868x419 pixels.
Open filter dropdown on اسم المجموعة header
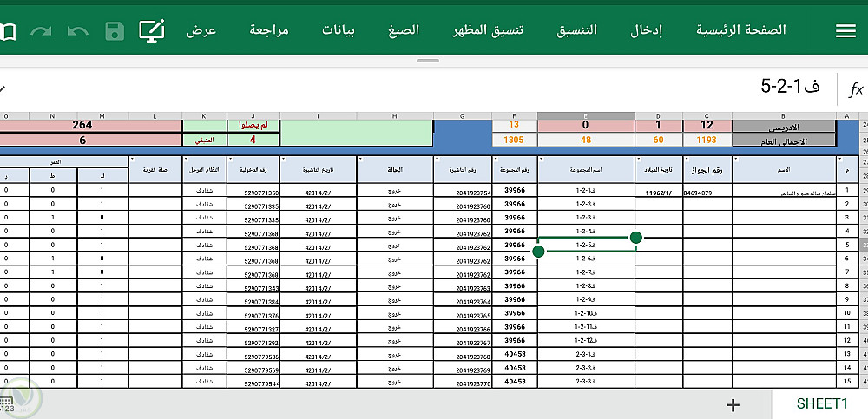tap(542, 160)
